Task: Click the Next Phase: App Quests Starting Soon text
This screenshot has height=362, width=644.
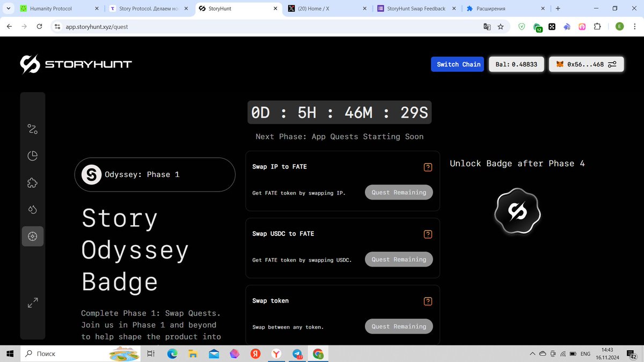Action: 340,137
